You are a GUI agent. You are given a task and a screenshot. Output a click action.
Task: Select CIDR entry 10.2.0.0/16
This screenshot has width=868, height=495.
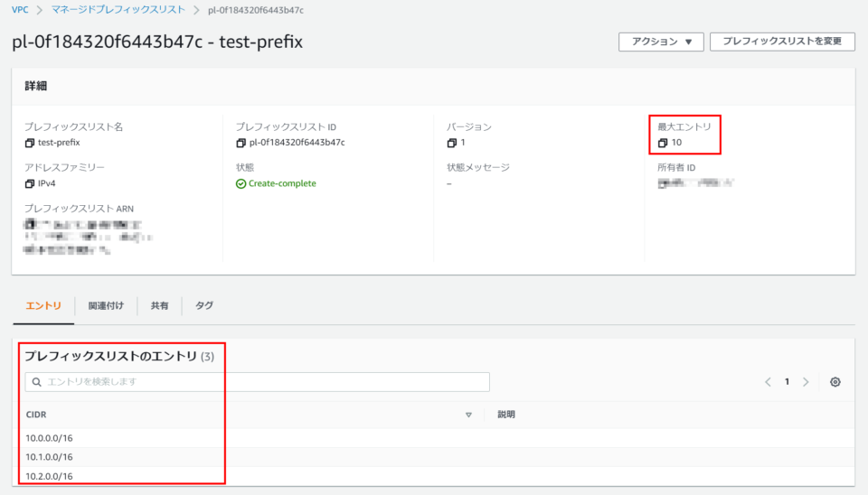pos(49,476)
